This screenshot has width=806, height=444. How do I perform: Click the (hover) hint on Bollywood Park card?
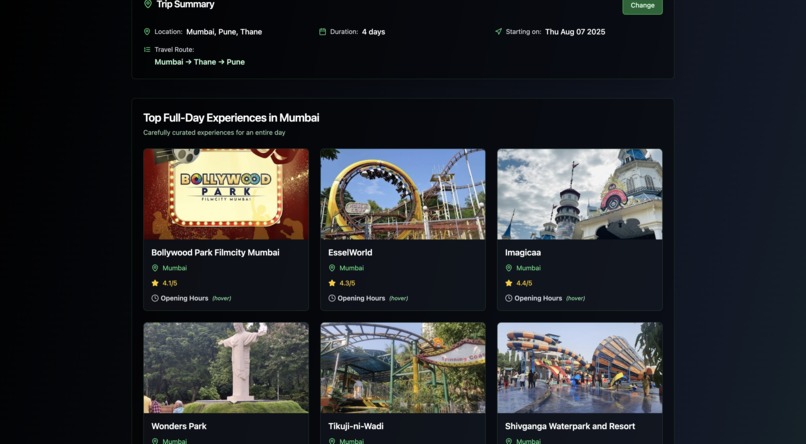point(222,299)
